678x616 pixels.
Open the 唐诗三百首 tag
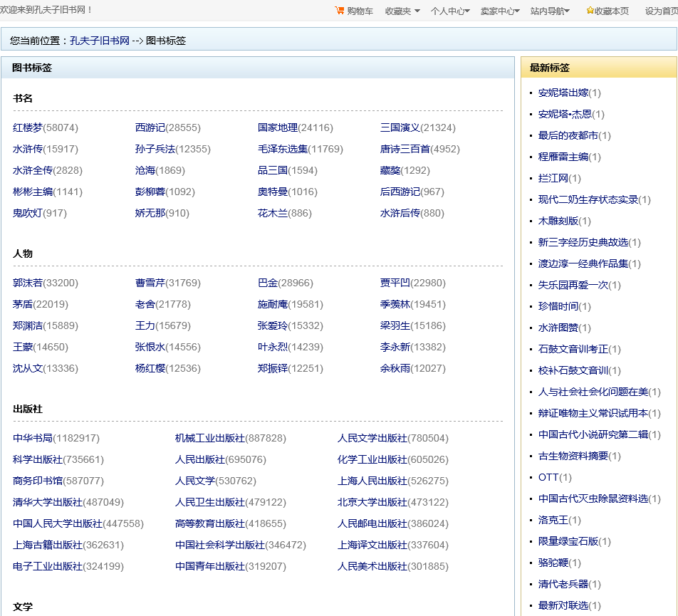click(405, 149)
